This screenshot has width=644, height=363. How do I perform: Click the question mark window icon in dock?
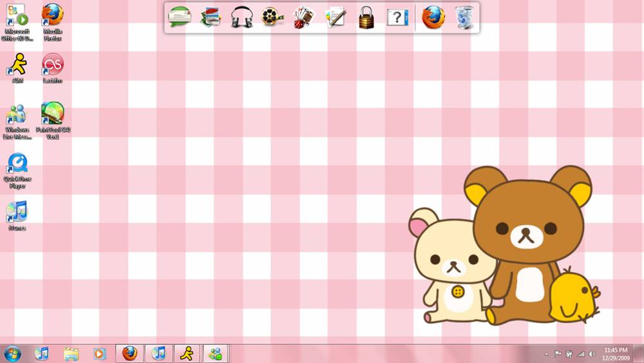[397, 17]
